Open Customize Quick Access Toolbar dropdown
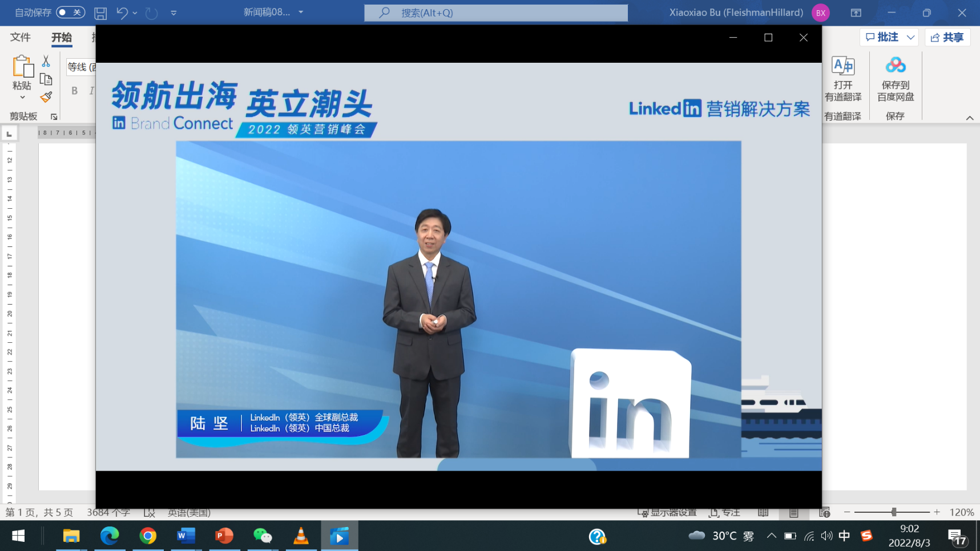Viewport: 980px width, 551px height. [174, 13]
